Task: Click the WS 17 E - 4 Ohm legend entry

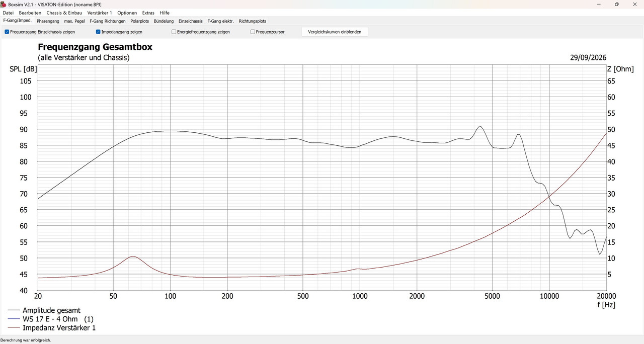Action: tap(58, 319)
